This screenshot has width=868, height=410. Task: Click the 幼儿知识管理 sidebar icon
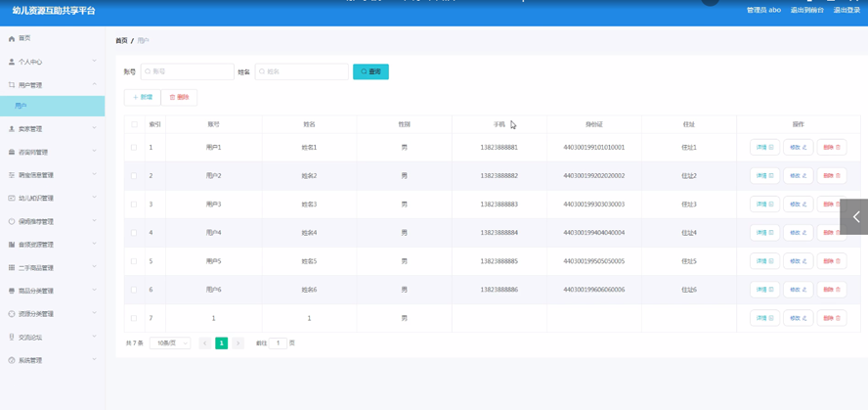pyautogui.click(x=12, y=199)
